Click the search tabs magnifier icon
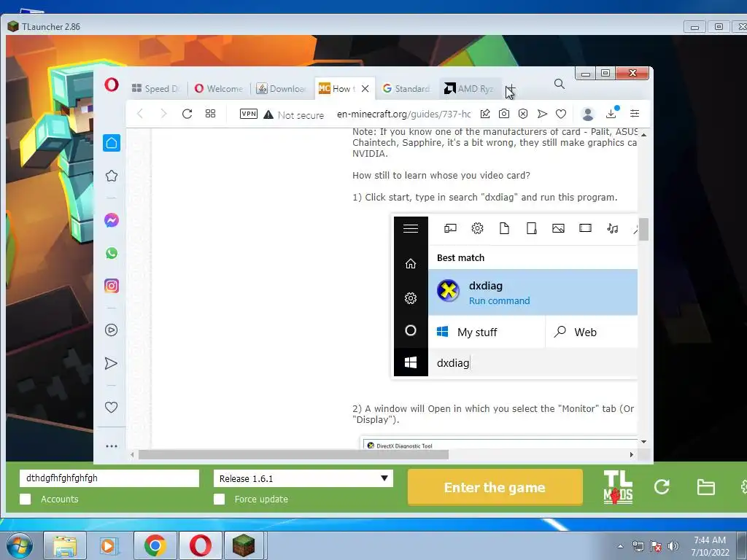 click(560, 85)
